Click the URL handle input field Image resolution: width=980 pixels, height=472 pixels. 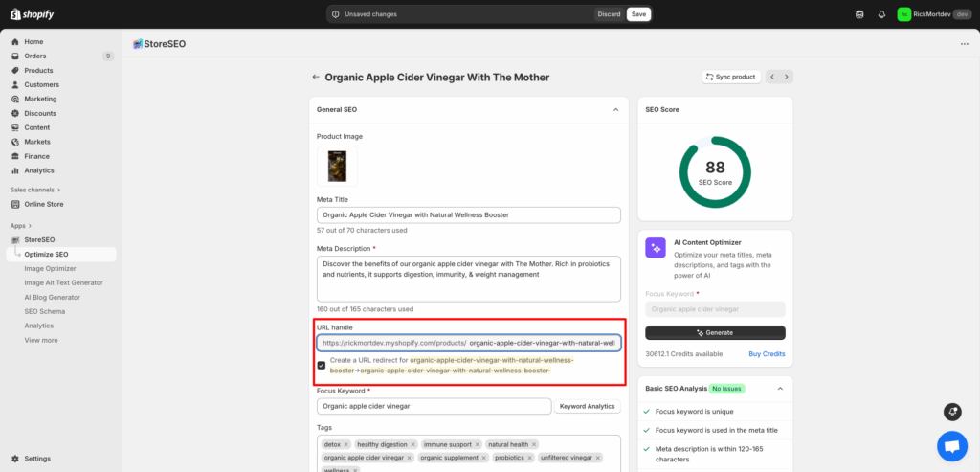[543, 343]
